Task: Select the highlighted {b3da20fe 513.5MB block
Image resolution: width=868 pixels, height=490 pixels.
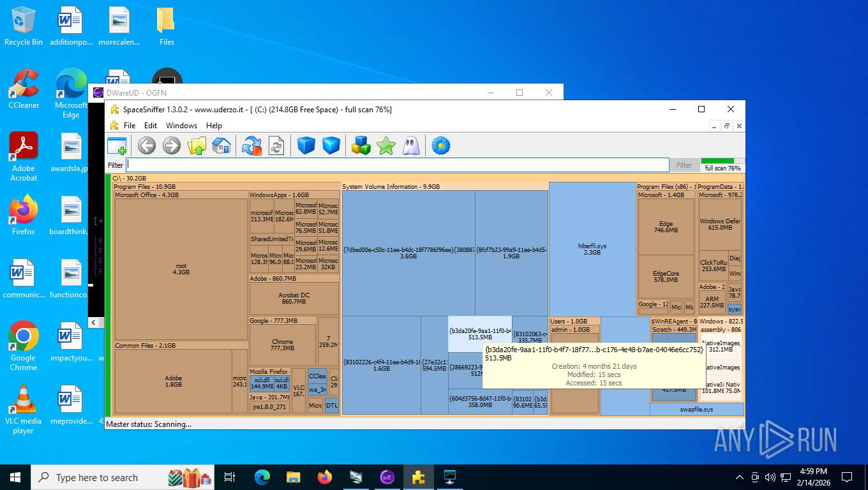Action: point(480,334)
